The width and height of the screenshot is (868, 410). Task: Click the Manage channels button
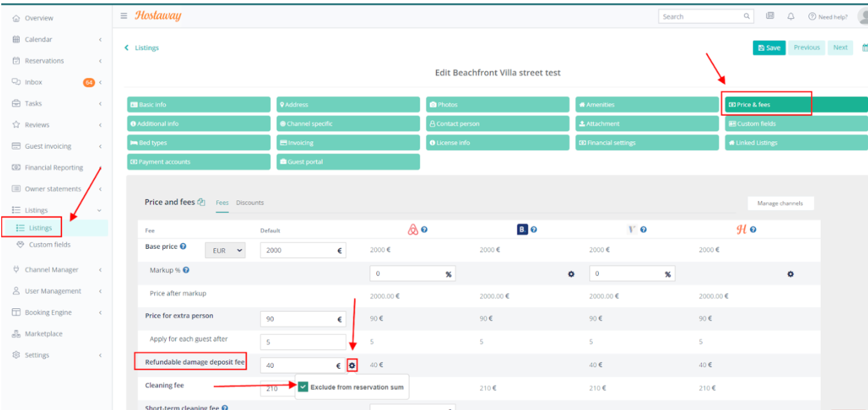(780, 203)
